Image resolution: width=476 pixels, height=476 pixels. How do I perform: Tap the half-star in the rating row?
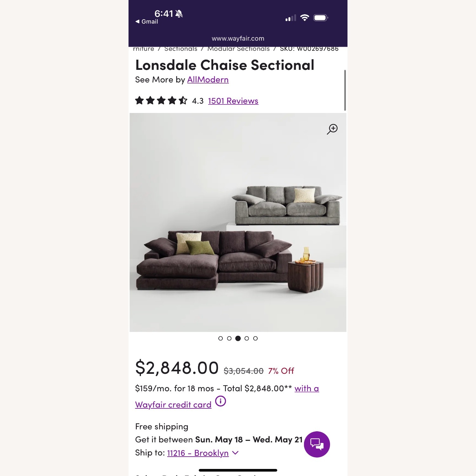183,101
